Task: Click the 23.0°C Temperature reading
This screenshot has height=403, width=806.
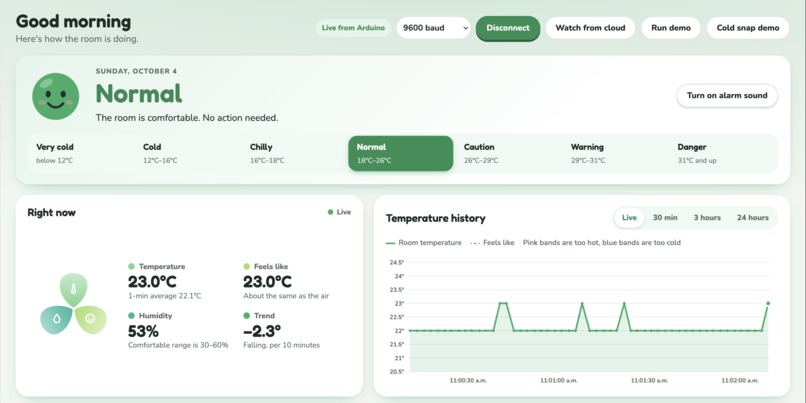Action: pos(152,282)
